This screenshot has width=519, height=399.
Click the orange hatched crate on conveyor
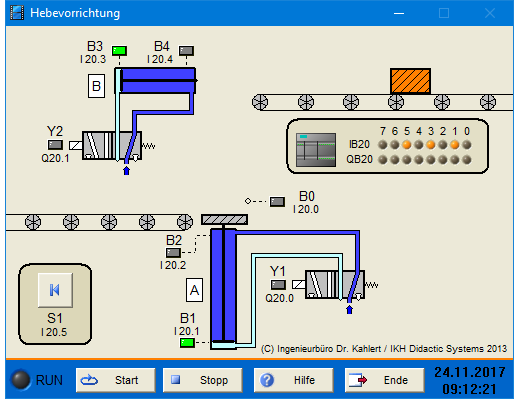410,81
